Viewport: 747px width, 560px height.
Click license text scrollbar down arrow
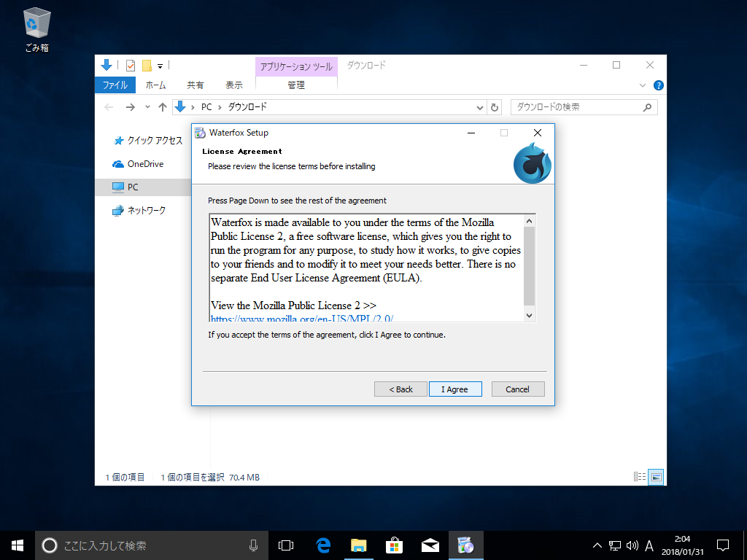pos(530,315)
